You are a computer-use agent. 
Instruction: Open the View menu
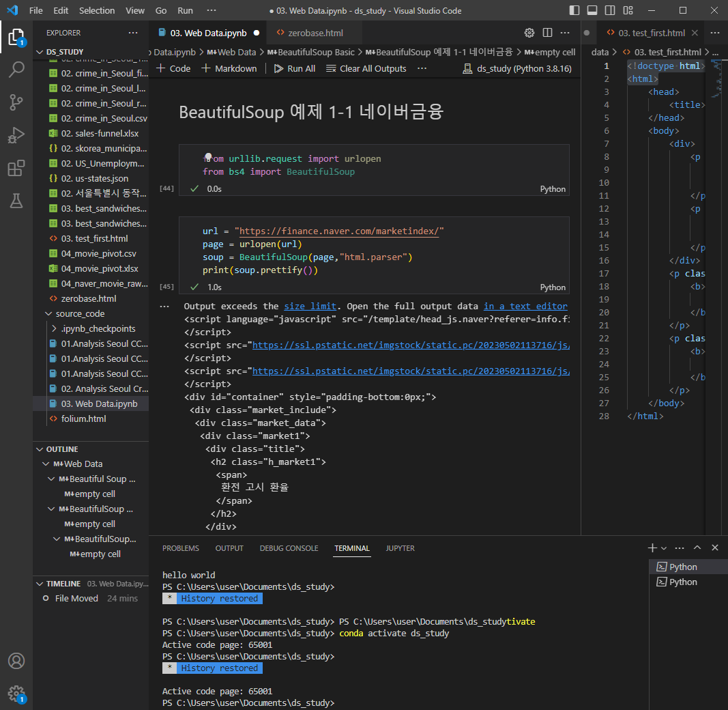click(x=135, y=10)
